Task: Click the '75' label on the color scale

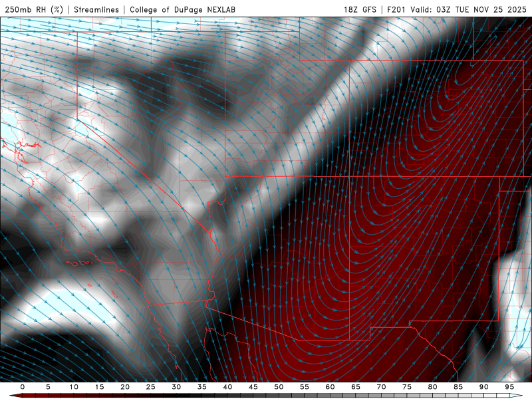Action: click(407, 387)
